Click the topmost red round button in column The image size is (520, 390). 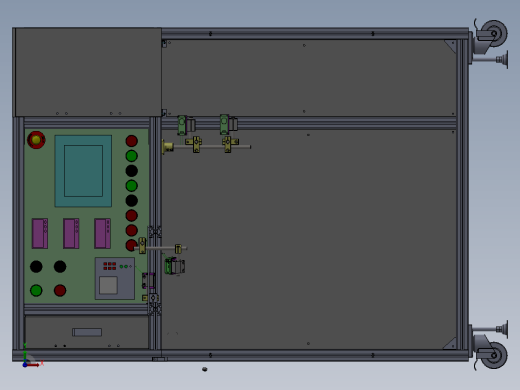[x=132, y=141]
